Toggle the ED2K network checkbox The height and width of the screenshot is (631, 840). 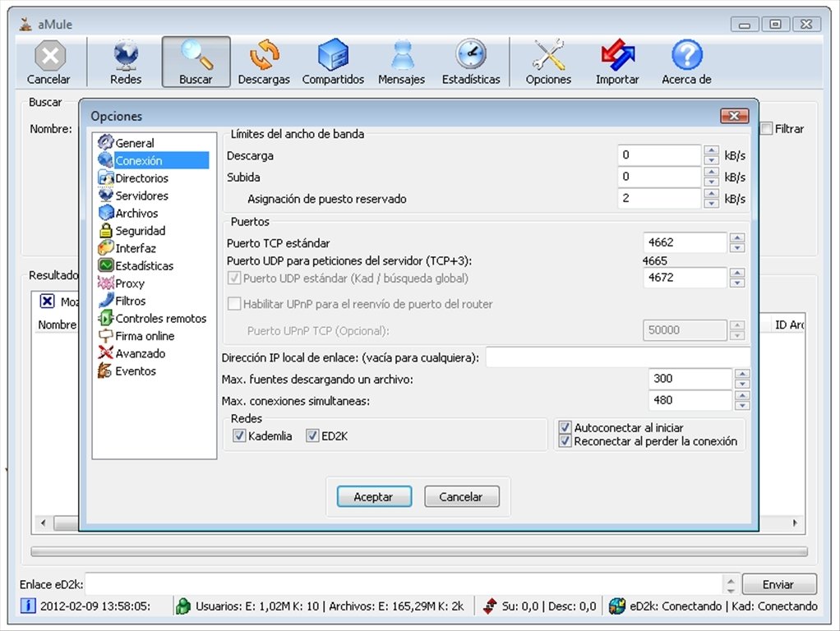pos(312,436)
